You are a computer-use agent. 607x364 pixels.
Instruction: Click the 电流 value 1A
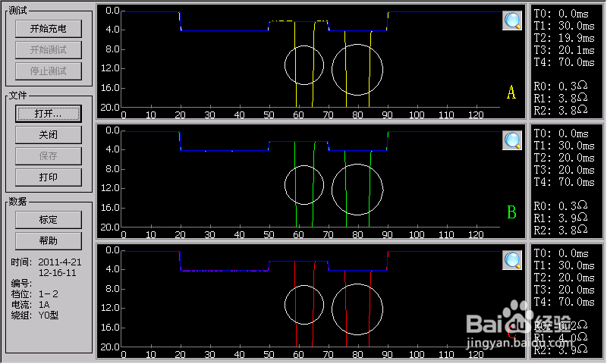coord(44,305)
